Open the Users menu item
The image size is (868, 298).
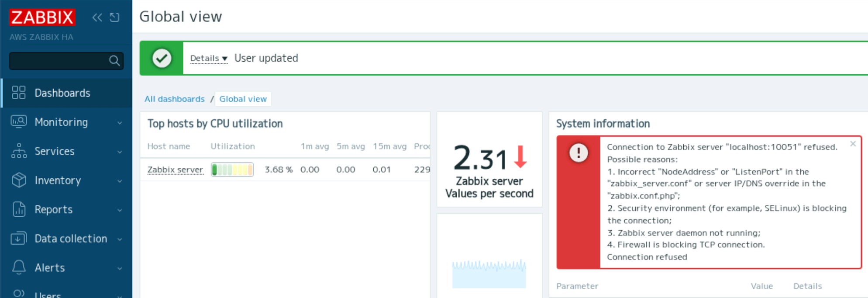point(48,295)
